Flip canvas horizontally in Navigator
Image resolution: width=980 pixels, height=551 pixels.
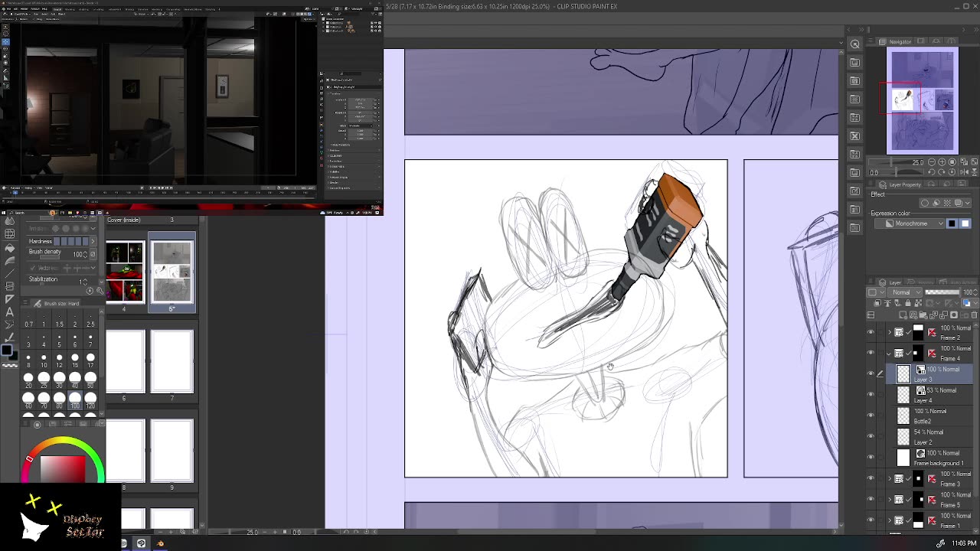click(x=963, y=173)
